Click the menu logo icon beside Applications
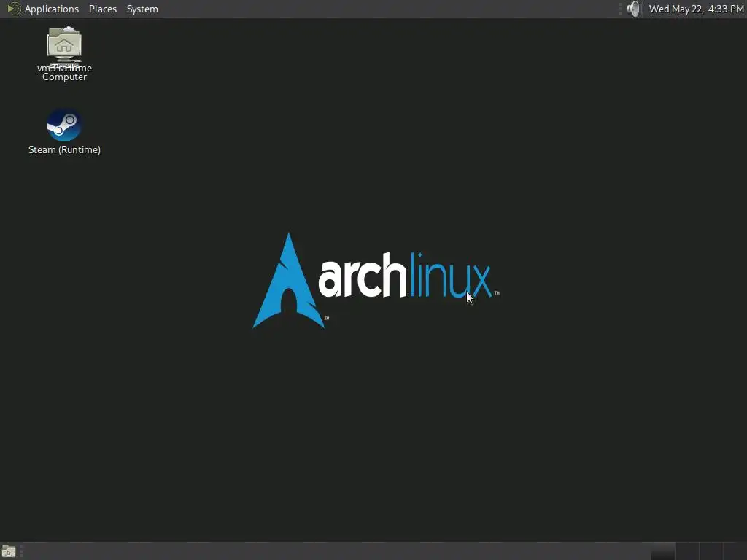747x560 pixels. pos(13,9)
